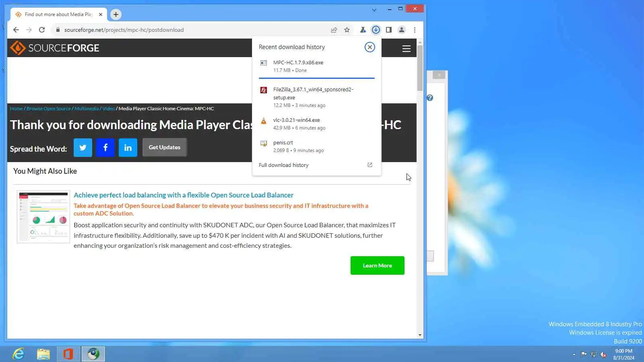The width and height of the screenshot is (644, 362).
Task: Click the red FileZilla file icon
Action: click(x=264, y=90)
